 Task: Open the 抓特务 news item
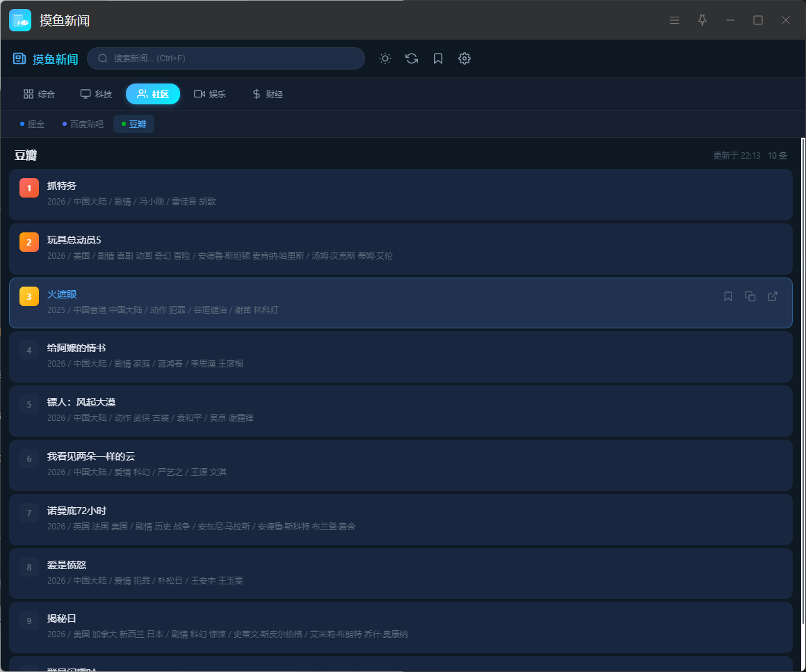pos(401,195)
